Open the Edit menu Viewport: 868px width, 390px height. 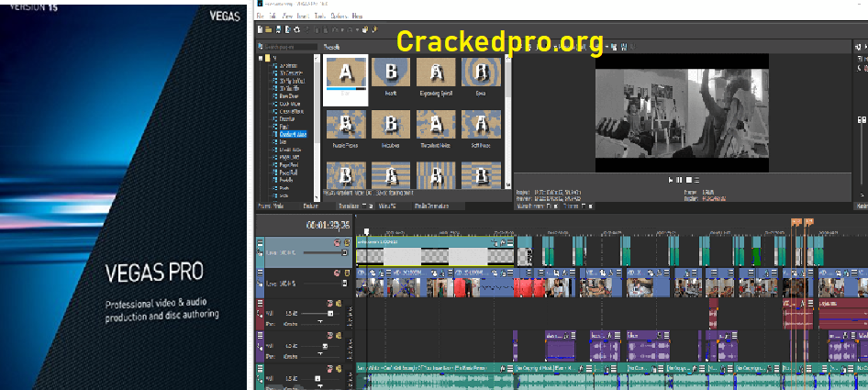274,17
